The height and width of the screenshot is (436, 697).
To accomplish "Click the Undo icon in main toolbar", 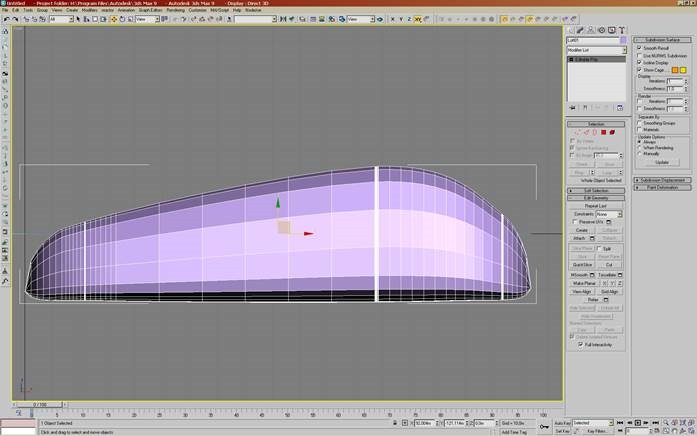I will tap(5, 19).
